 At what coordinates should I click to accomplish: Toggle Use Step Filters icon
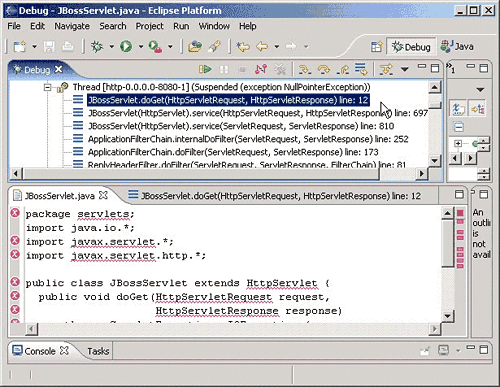[x=386, y=69]
